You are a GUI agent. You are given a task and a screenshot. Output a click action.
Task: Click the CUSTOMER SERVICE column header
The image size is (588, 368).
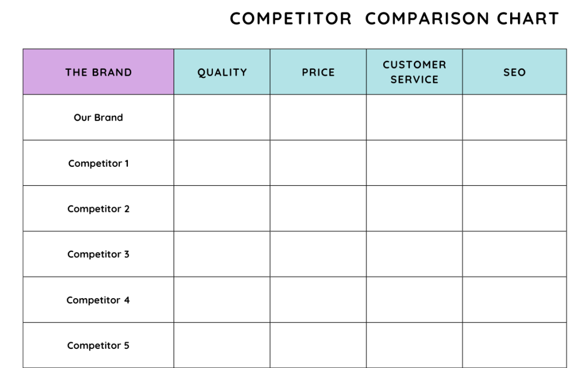click(414, 72)
